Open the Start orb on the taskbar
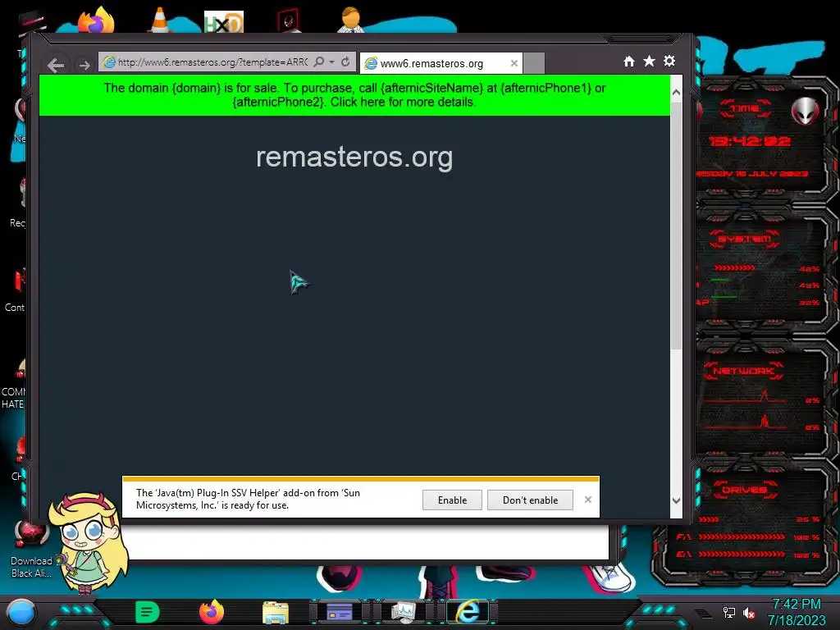Image resolution: width=840 pixels, height=630 pixels. 21,612
